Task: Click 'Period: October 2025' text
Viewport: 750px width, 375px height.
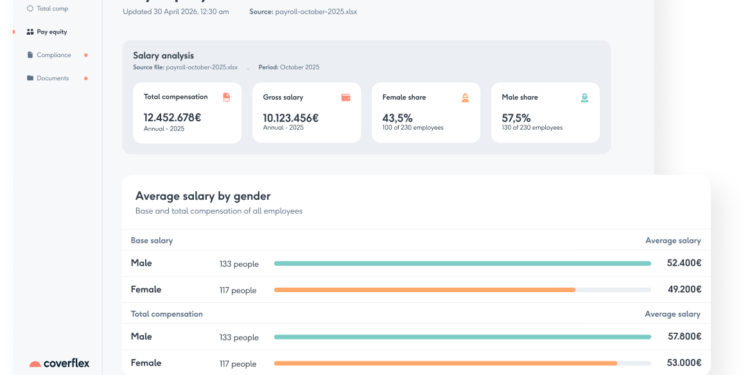Action: (289, 67)
